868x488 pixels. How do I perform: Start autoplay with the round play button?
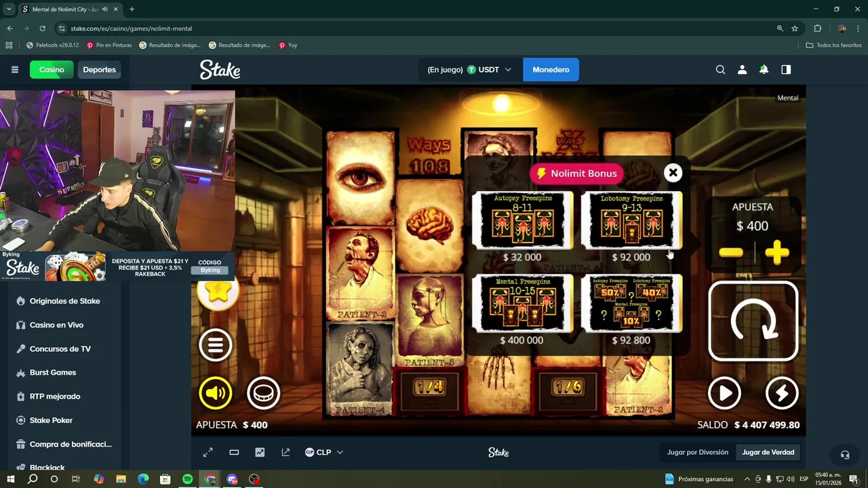pyautogui.click(x=724, y=393)
